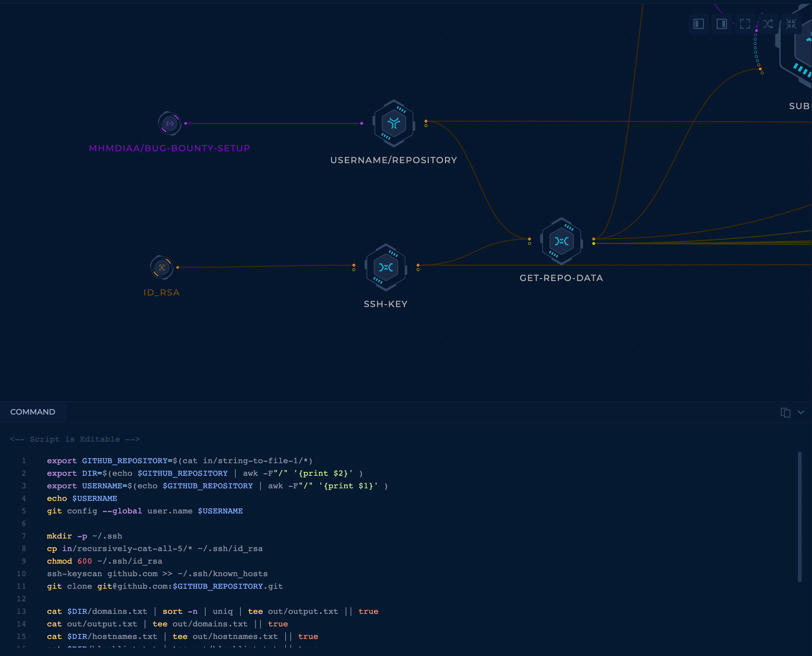Click line number 12 in gutter

point(21,599)
